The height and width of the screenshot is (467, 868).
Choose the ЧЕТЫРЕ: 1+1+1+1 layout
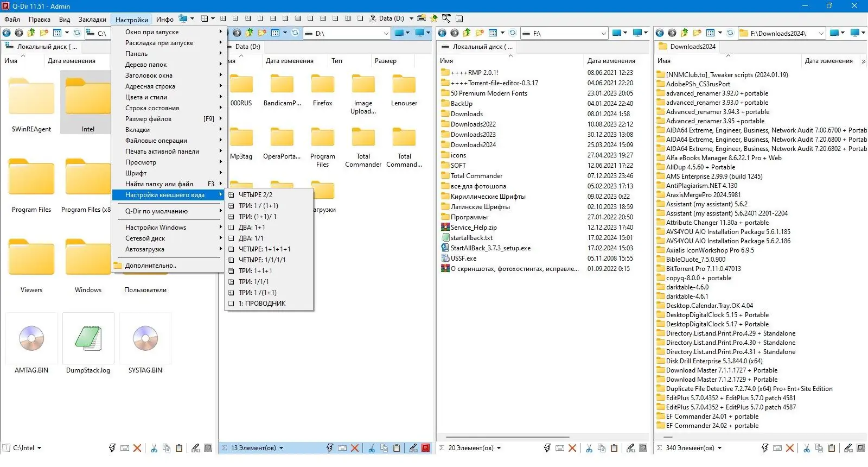coord(269,249)
